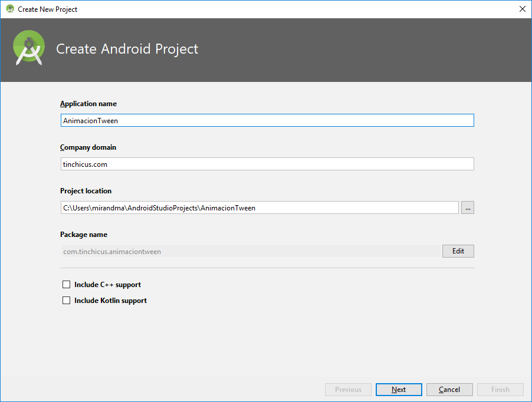
Task: Click the Create Android Project header text
Action: click(127, 49)
